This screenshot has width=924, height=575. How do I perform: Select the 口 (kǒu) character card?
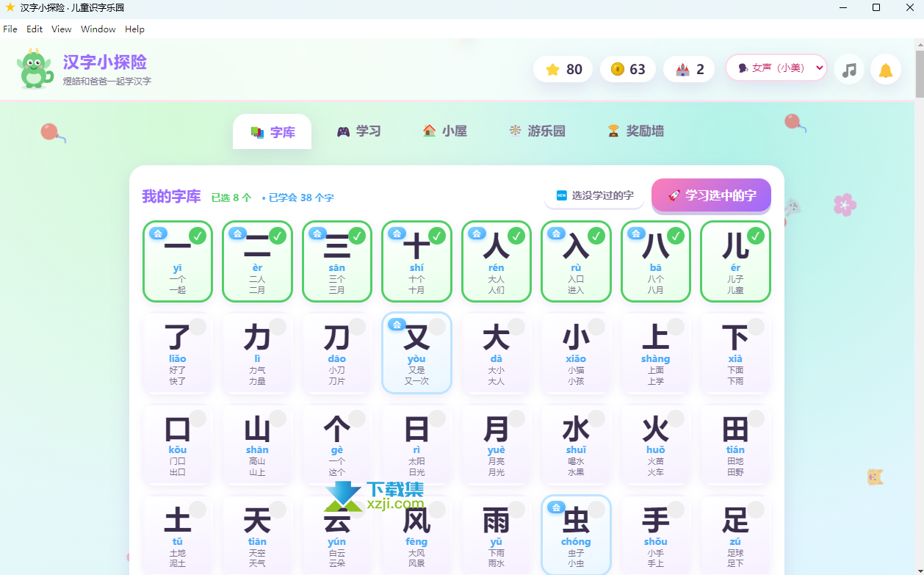point(178,444)
